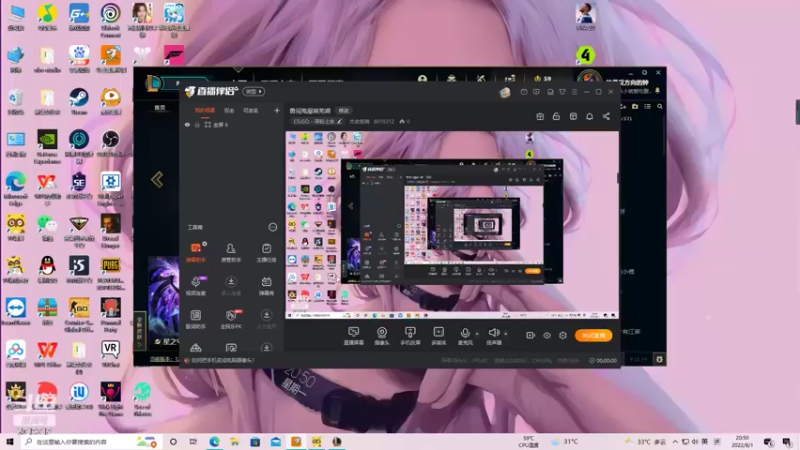Open streaming settings gear icon
This screenshot has width=800, height=450.
(563, 335)
